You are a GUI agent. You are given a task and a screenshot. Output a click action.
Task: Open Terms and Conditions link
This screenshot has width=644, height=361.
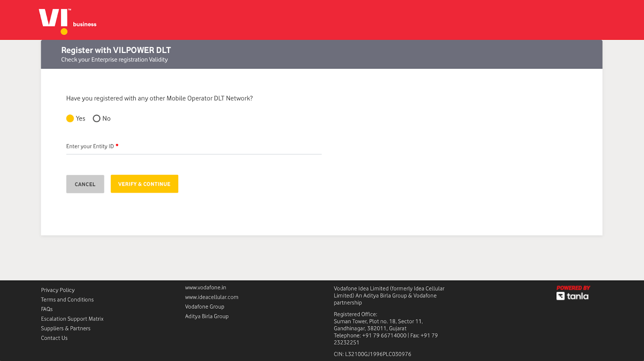click(x=67, y=299)
